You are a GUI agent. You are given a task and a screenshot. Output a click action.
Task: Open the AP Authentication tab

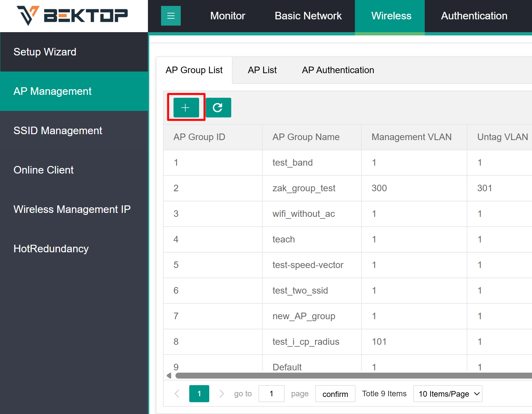click(x=338, y=70)
